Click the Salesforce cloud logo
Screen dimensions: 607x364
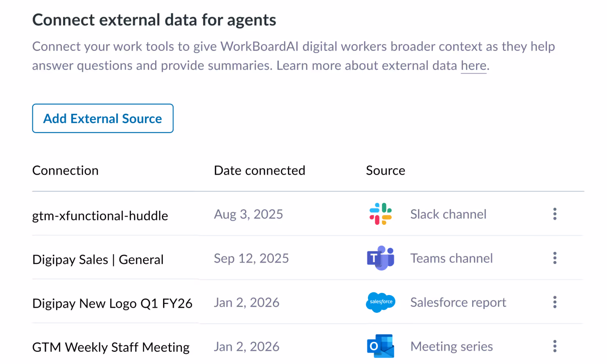(381, 302)
